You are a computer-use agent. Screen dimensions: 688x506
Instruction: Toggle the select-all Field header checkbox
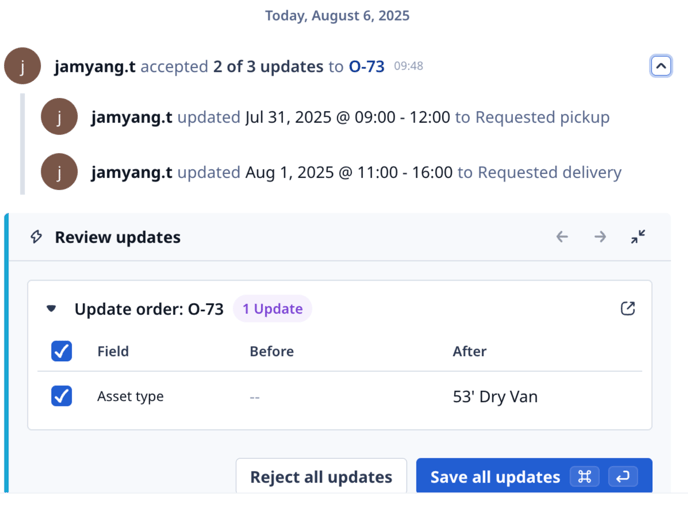coord(61,351)
